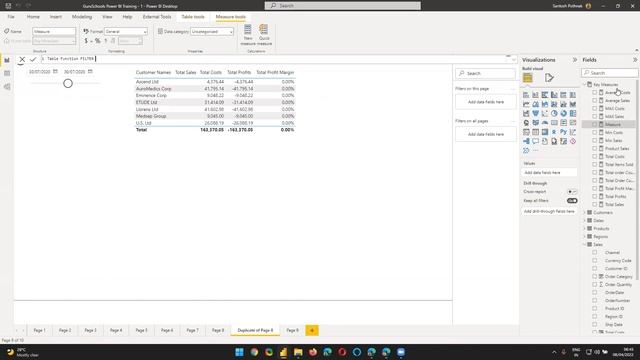Open Chrome from the taskbar
Image resolution: width=640 pixels, height=360 pixels.
pyautogui.click(x=254, y=352)
